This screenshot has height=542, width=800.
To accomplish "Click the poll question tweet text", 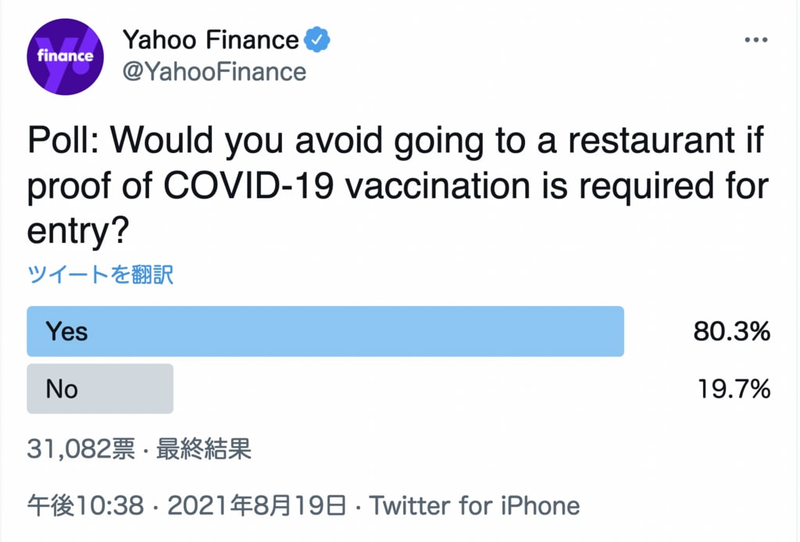I will [398, 185].
